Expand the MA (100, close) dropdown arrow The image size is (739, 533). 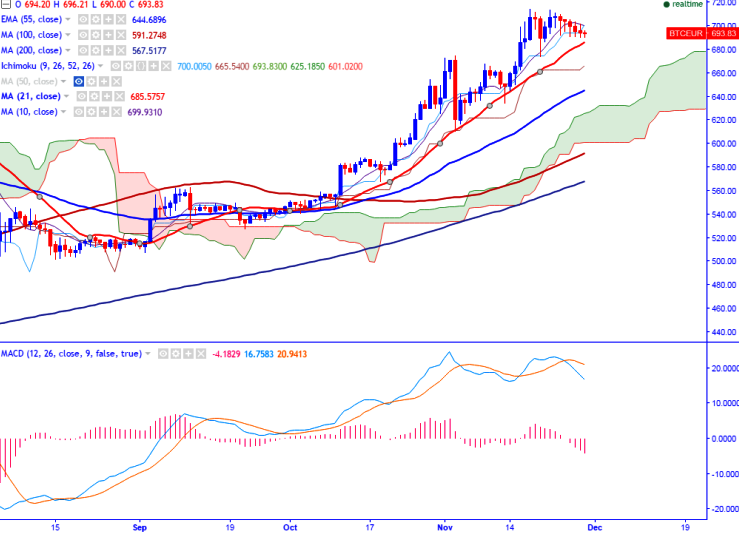pos(68,35)
